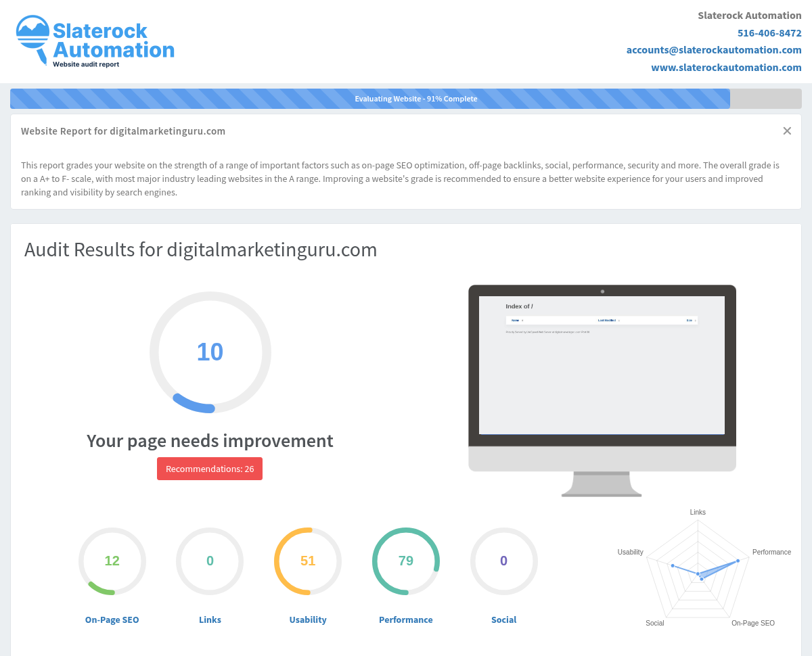Email accounts@slaterockautomation.com

(x=714, y=50)
